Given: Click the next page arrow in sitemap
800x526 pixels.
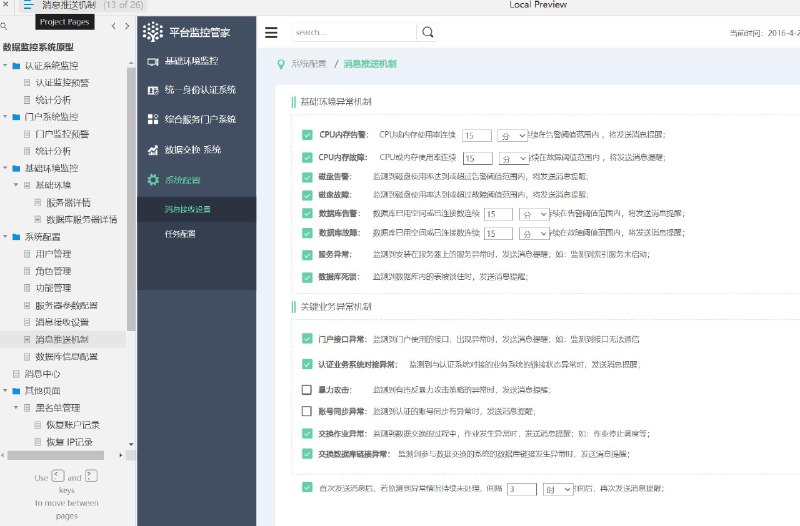Looking at the screenshot, I should coord(127,26).
